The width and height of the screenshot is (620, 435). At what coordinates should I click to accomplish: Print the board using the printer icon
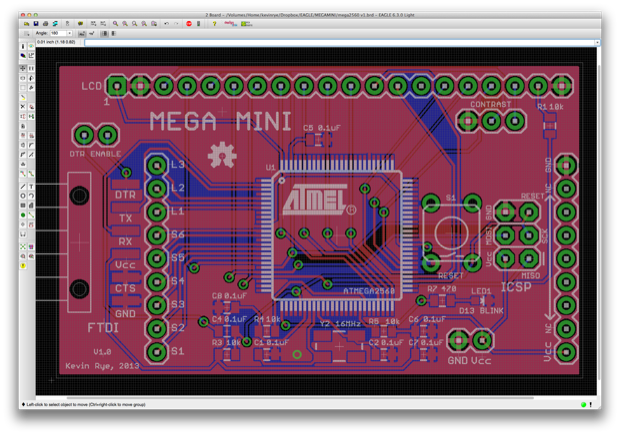click(x=45, y=24)
